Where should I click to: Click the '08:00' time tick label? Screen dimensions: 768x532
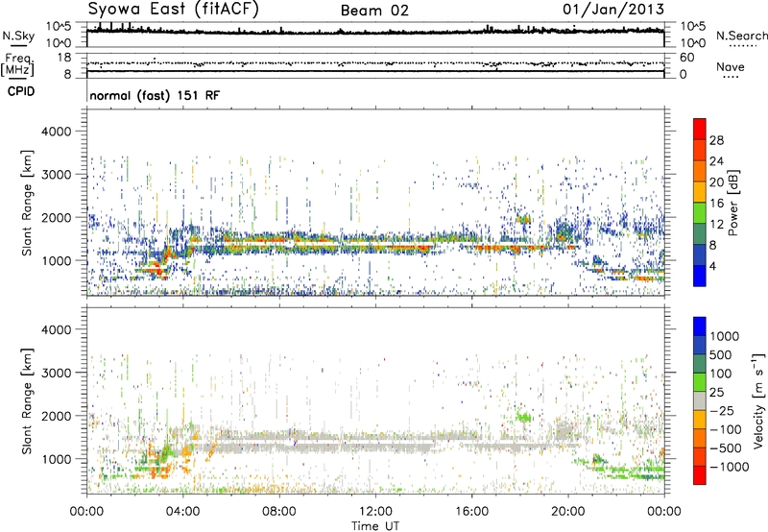click(279, 512)
